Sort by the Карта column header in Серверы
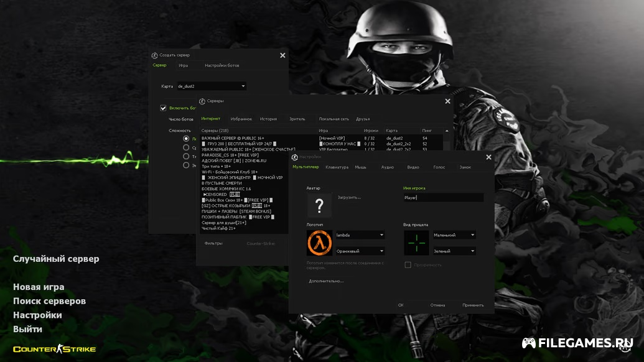This screenshot has width=644, height=362. [x=391, y=131]
